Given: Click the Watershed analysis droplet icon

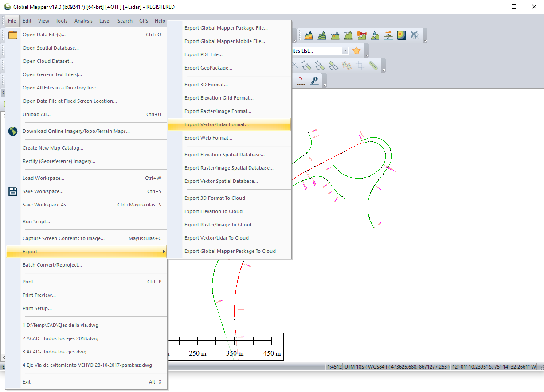Looking at the screenshot, I should 375,35.
